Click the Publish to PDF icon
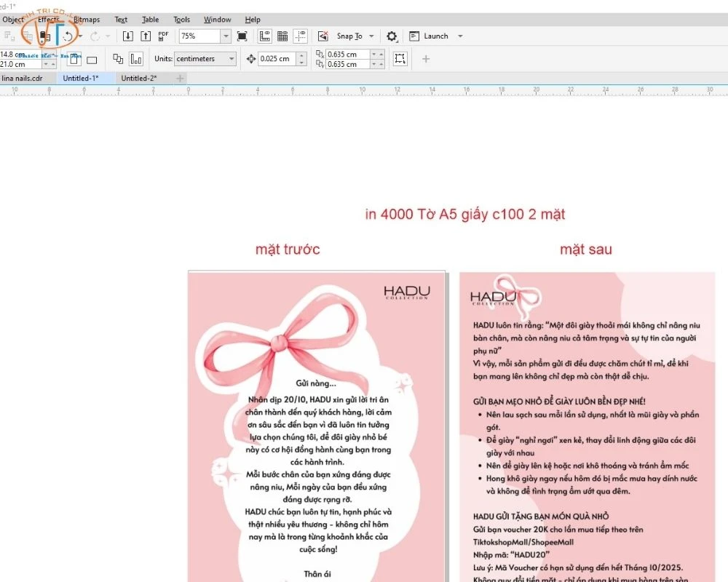 (163, 36)
